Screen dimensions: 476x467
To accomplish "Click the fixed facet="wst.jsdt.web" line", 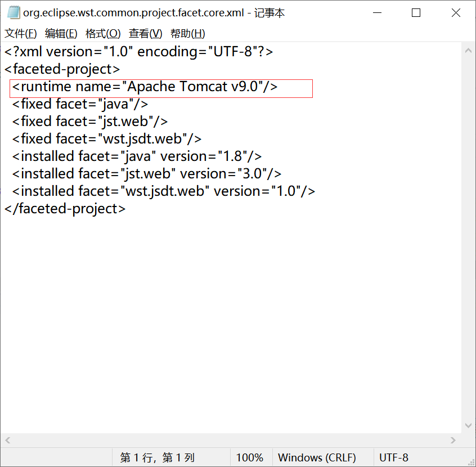I will [x=107, y=139].
